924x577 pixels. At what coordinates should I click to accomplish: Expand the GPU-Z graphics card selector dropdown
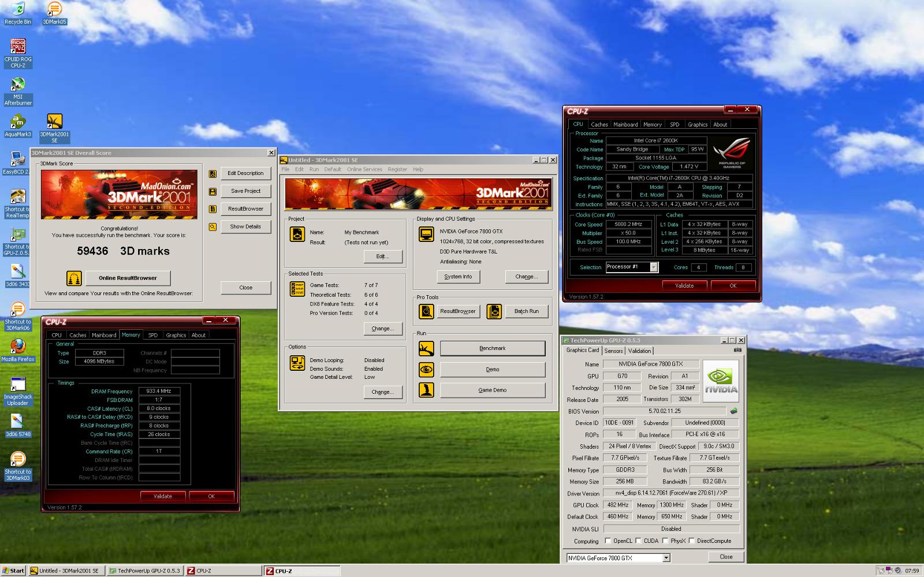click(x=666, y=558)
